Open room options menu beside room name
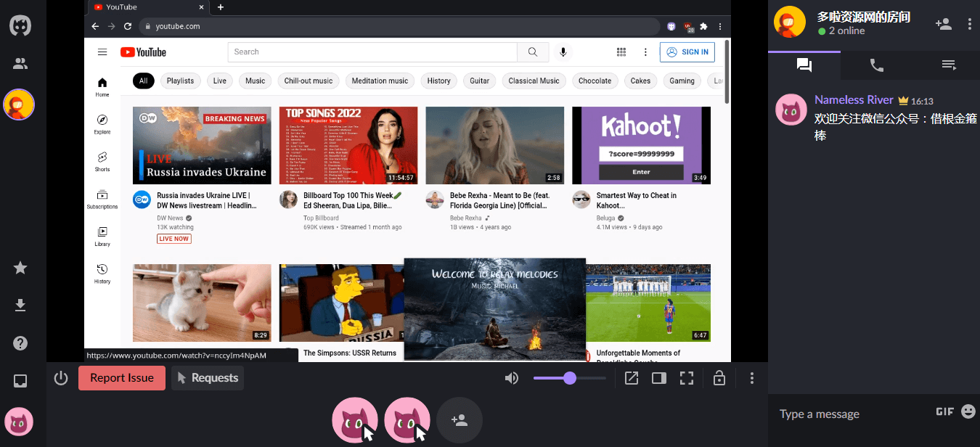 click(970, 24)
